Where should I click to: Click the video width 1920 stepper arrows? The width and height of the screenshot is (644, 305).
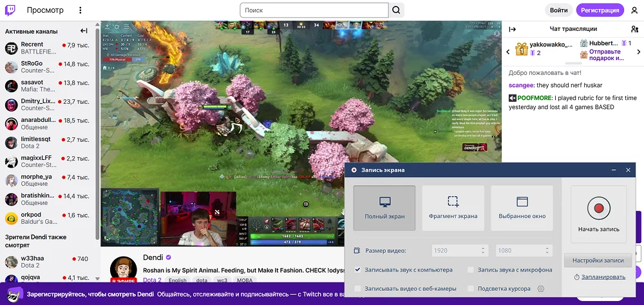[x=483, y=250]
